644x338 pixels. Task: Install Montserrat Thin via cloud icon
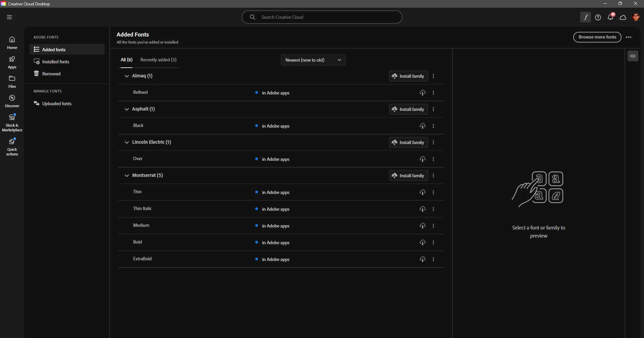[x=423, y=192]
